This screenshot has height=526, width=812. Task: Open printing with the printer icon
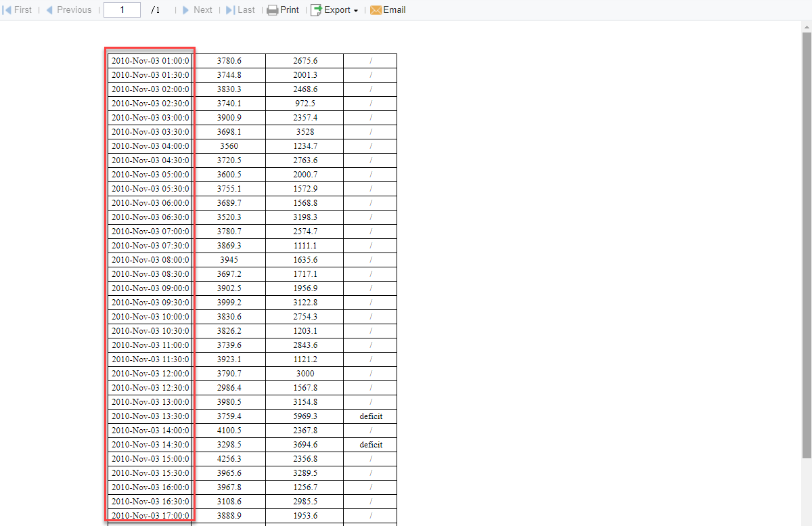[271, 9]
